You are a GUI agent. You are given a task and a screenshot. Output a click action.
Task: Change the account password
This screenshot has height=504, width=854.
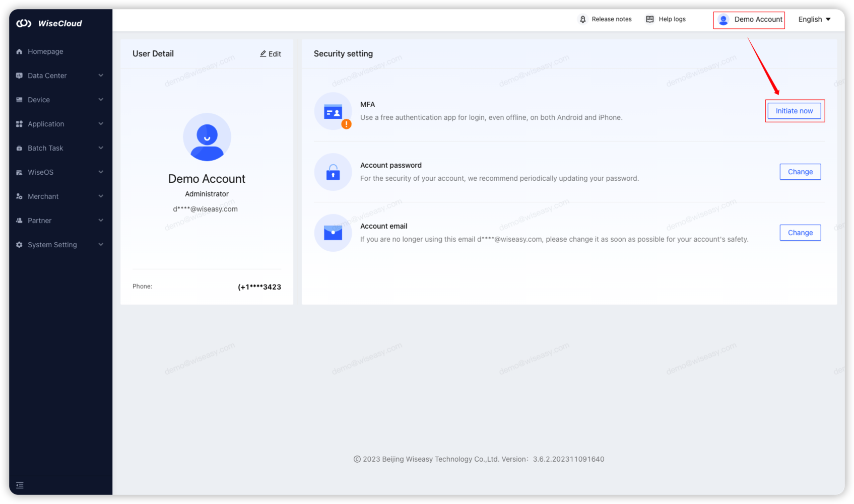pos(800,172)
